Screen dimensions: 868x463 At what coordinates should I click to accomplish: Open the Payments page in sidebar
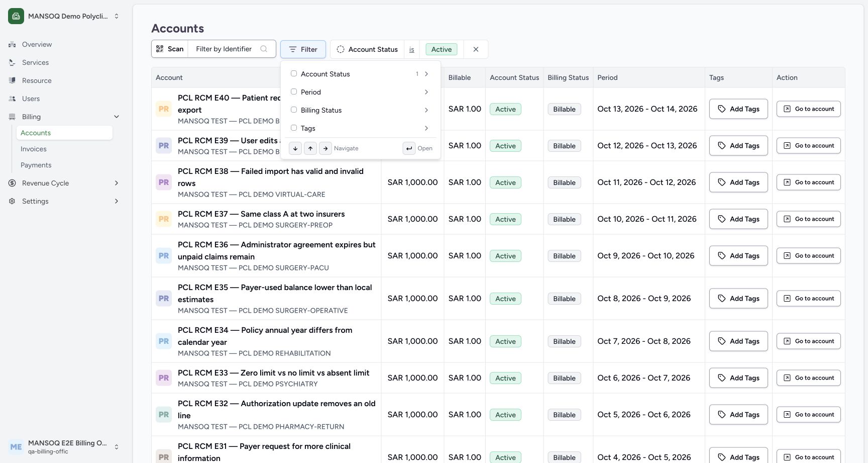pos(64,165)
